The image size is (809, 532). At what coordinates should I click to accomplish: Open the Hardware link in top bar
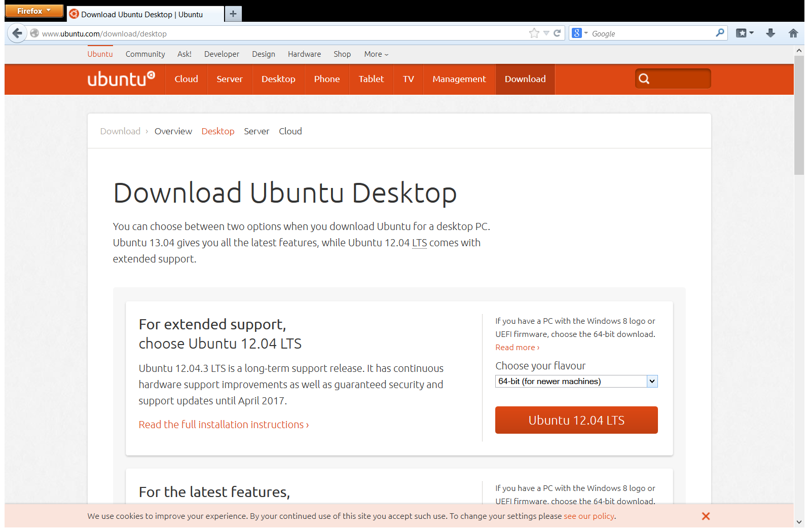tap(304, 54)
